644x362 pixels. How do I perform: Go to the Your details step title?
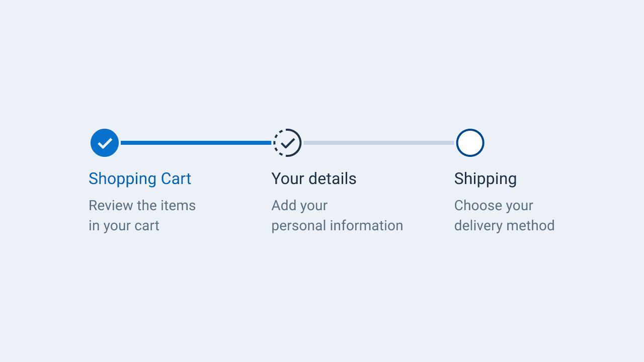(x=314, y=178)
